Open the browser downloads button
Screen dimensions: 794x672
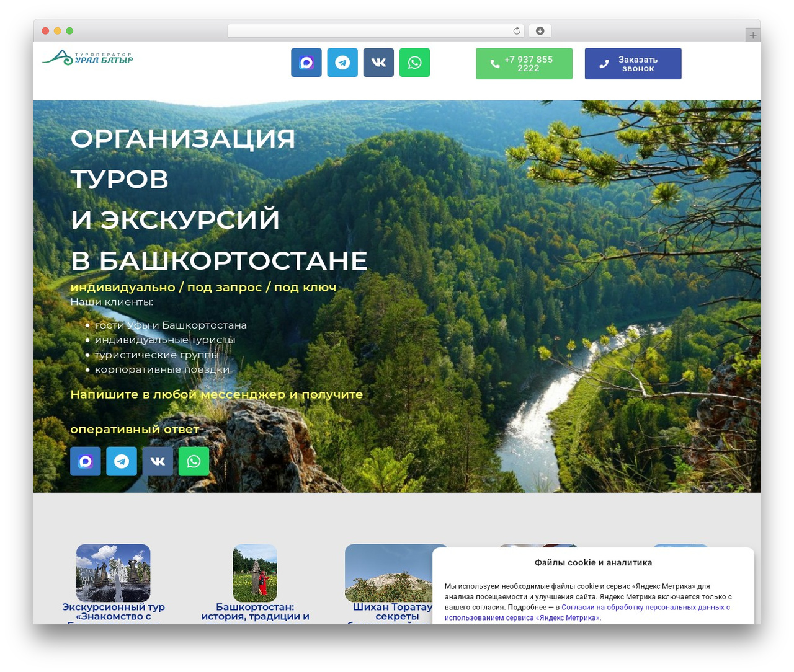click(x=540, y=31)
